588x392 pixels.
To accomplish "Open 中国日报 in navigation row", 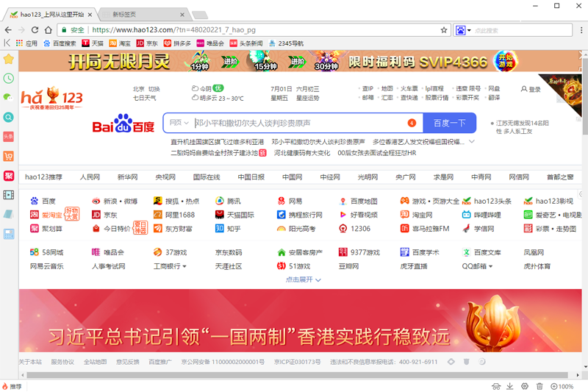I will [251, 177].
